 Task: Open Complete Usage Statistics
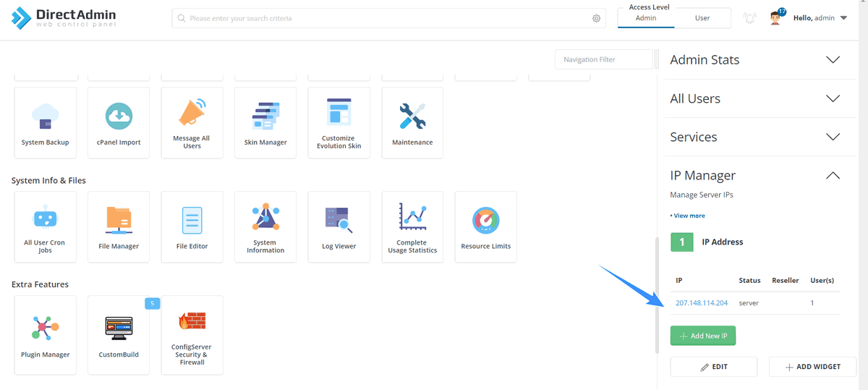412,226
